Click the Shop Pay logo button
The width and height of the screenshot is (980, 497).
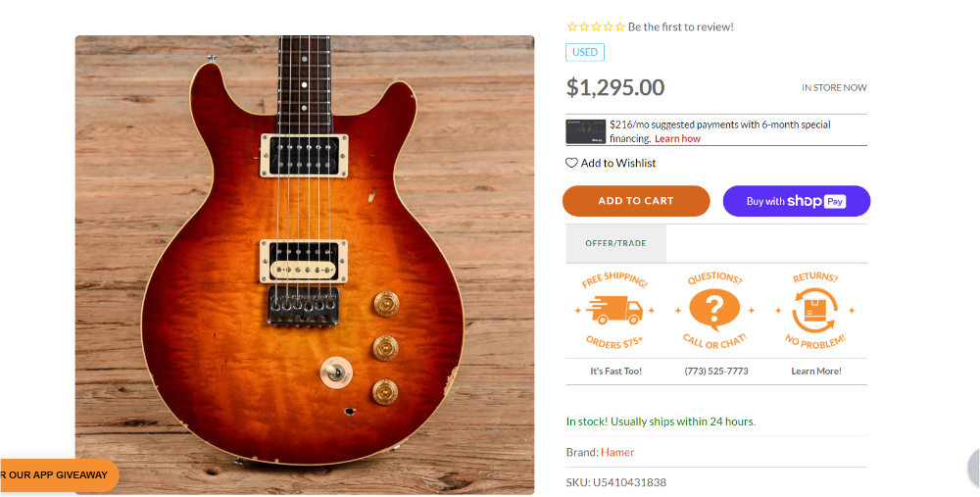tap(796, 201)
